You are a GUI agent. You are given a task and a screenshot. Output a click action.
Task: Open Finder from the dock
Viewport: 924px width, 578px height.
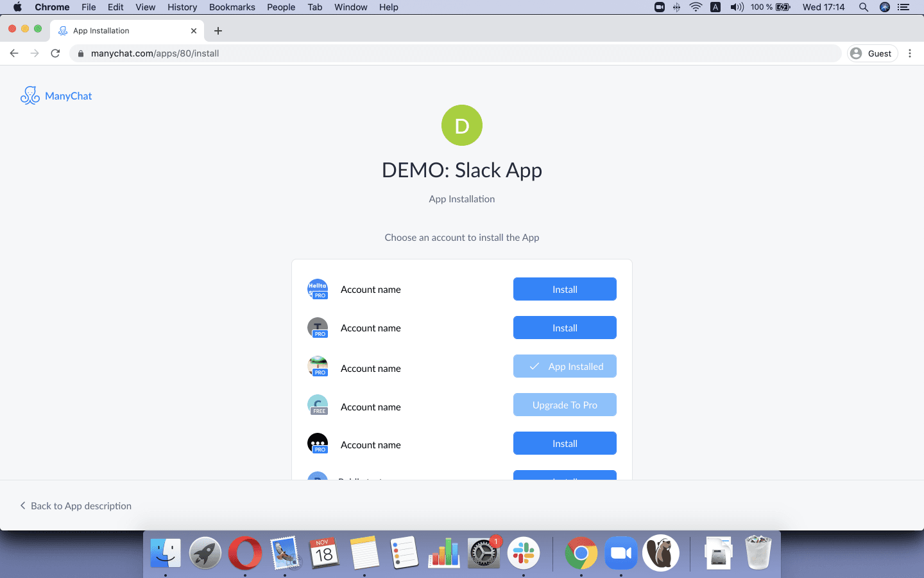pyautogui.click(x=166, y=553)
